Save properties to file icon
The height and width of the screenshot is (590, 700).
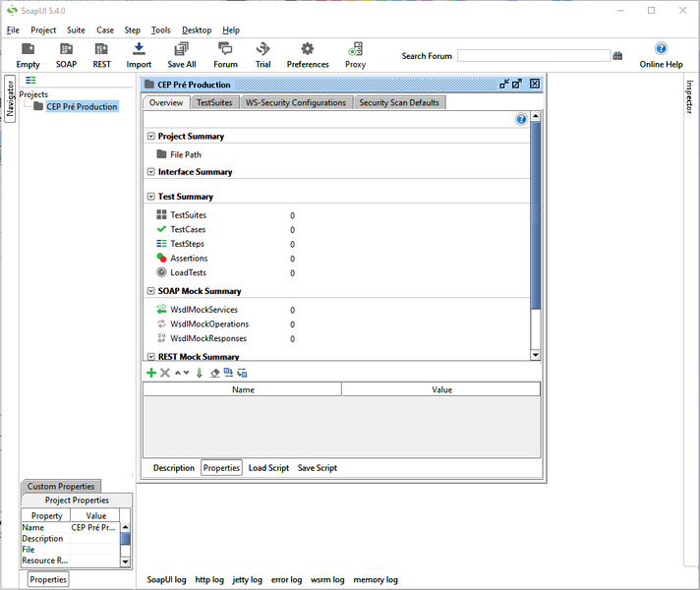tap(242, 373)
